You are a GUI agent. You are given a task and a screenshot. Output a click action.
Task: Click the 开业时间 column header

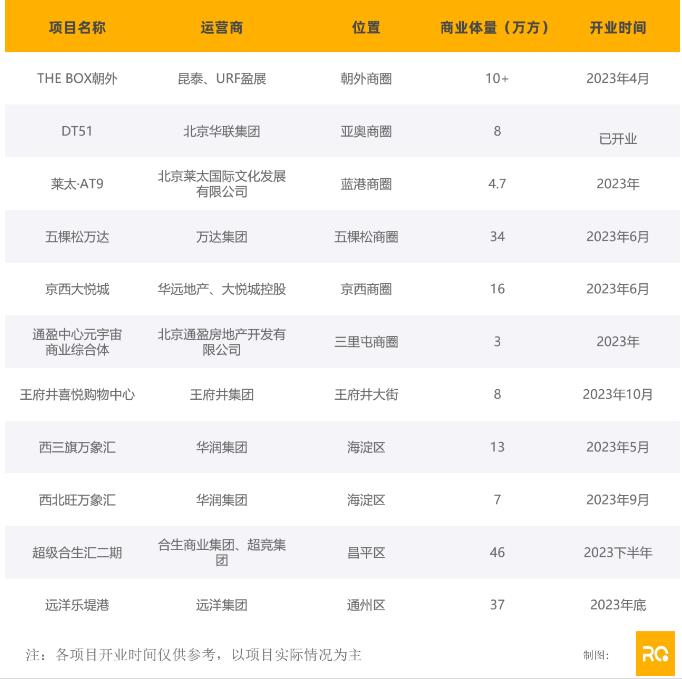point(618,27)
